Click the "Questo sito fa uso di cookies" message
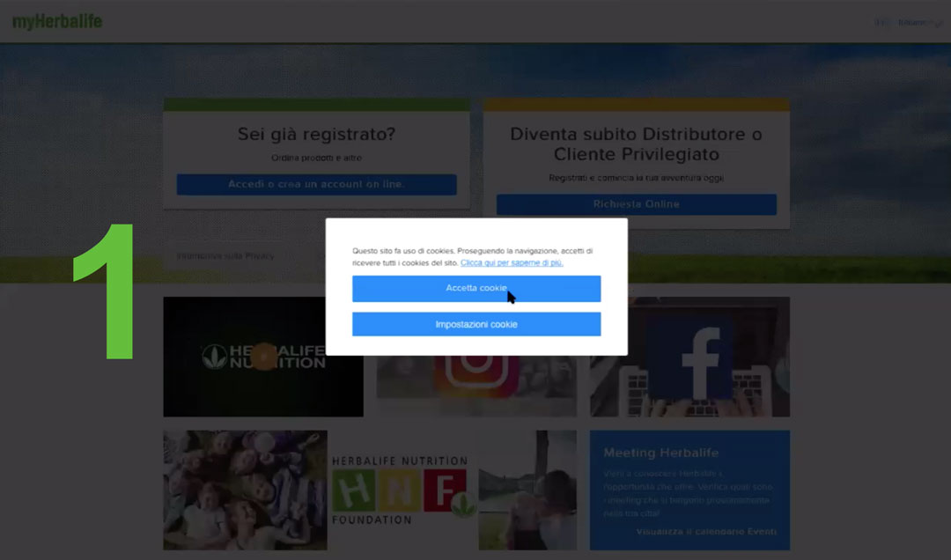Screen dimensions: 951x560 tap(473, 256)
